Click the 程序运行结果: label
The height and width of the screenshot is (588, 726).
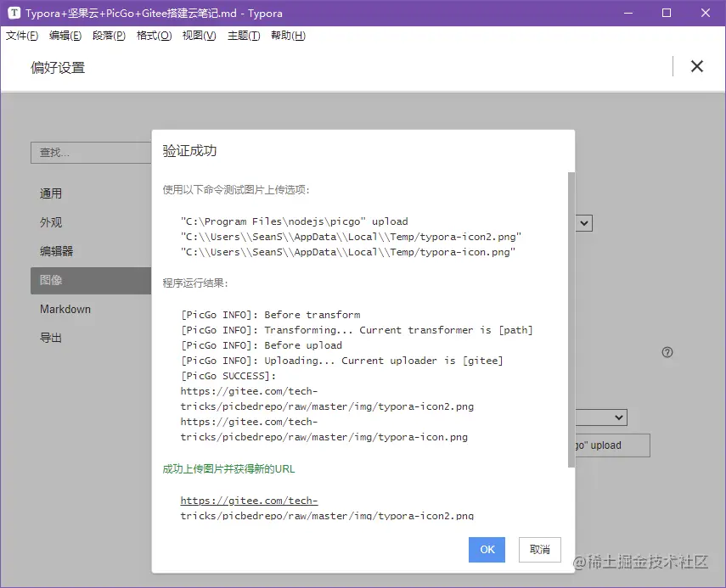[195, 283]
